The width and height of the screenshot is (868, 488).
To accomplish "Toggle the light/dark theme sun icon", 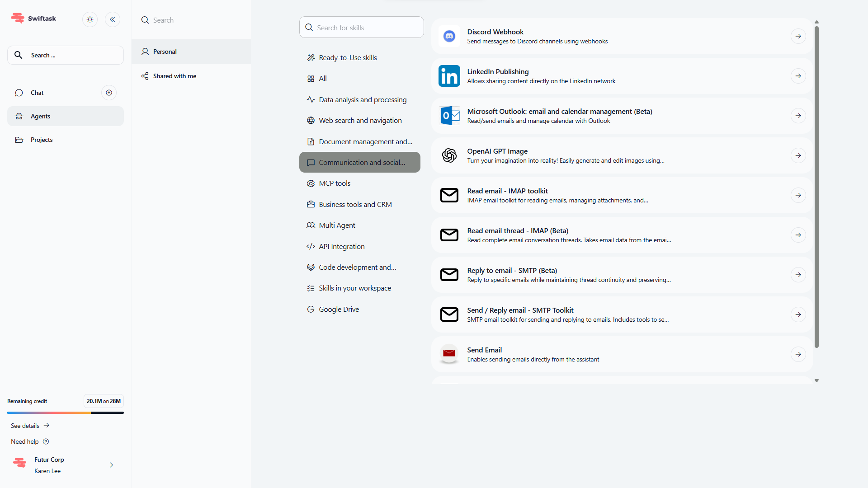I will pyautogui.click(x=90, y=19).
